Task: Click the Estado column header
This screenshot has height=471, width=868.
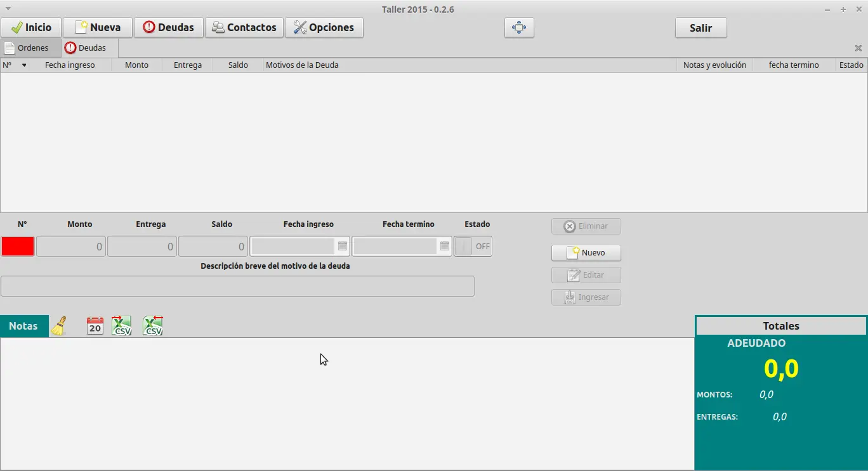Action: [852, 65]
